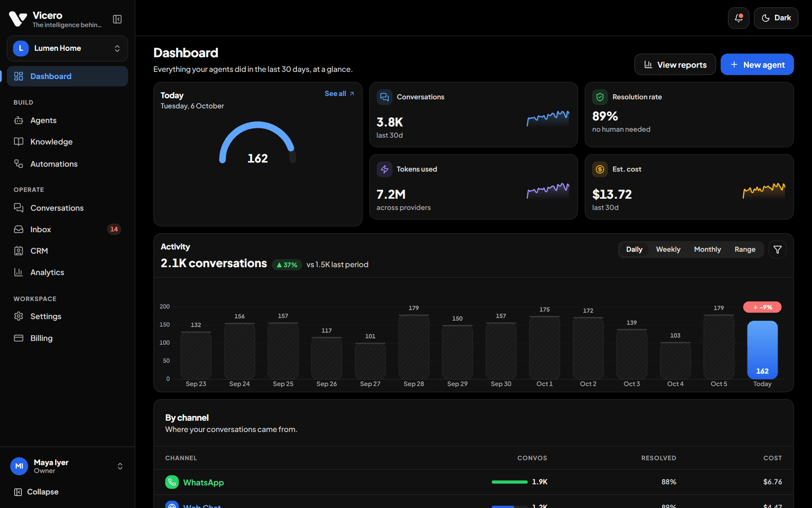Click the Collapse sidebar button
The image size is (812, 508).
(x=36, y=492)
